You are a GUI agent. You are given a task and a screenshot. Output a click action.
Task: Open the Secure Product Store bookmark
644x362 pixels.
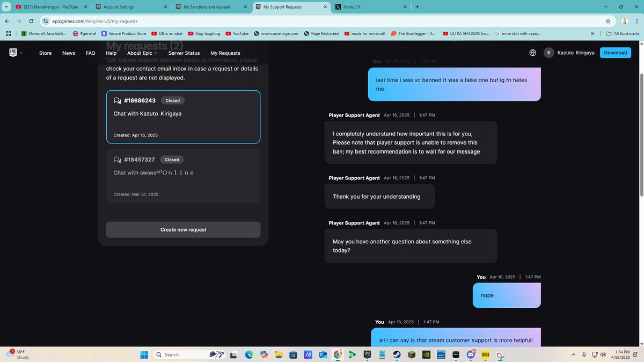[123, 33]
